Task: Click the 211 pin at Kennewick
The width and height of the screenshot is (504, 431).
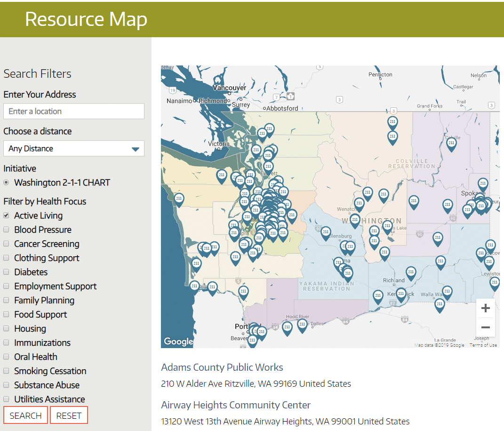Action: 401,295
